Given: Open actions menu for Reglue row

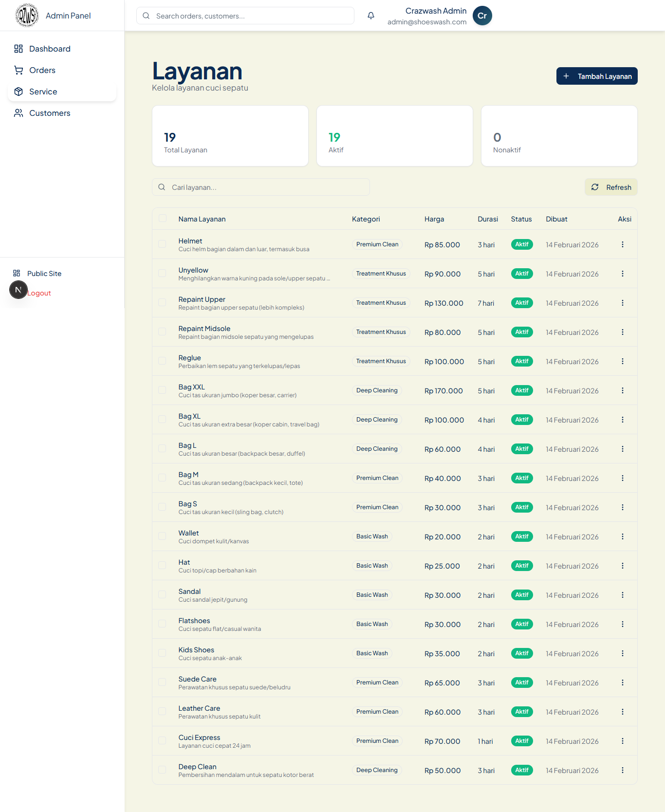Looking at the screenshot, I should 623,361.
